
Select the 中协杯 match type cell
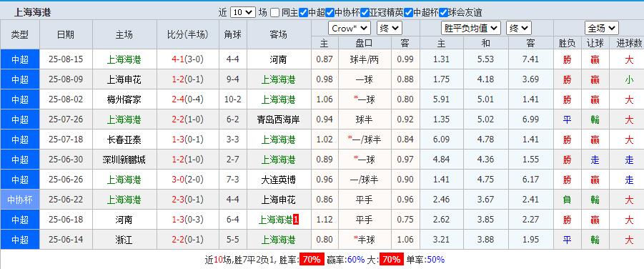coord(20,200)
